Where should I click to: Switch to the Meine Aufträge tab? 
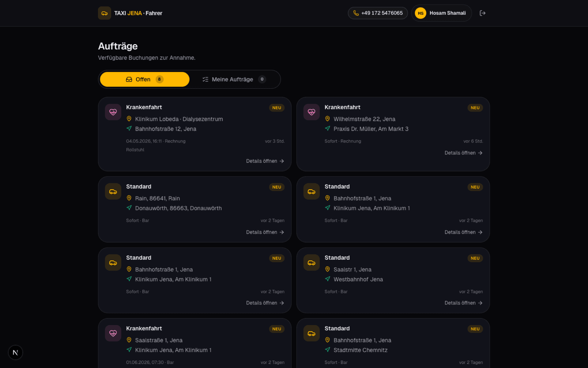[234, 79]
